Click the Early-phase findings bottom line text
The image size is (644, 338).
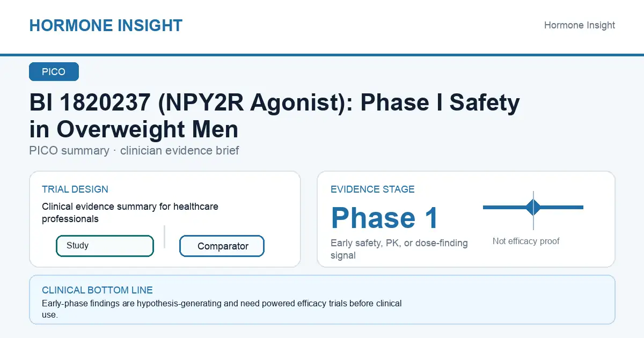(222, 309)
